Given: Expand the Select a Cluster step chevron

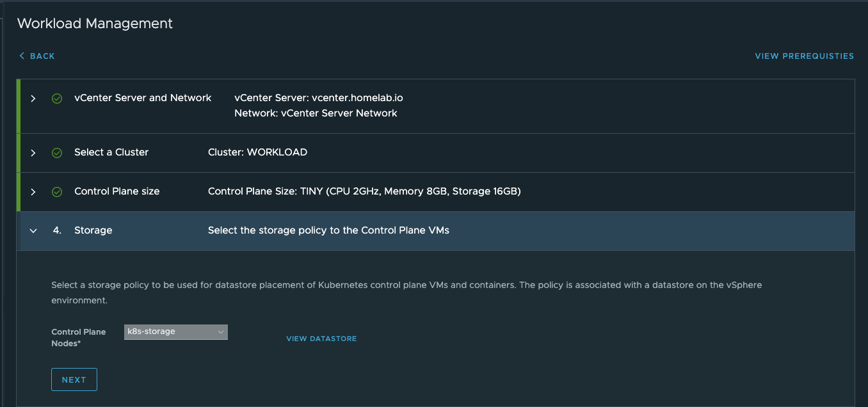Looking at the screenshot, I should coord(33,153).
